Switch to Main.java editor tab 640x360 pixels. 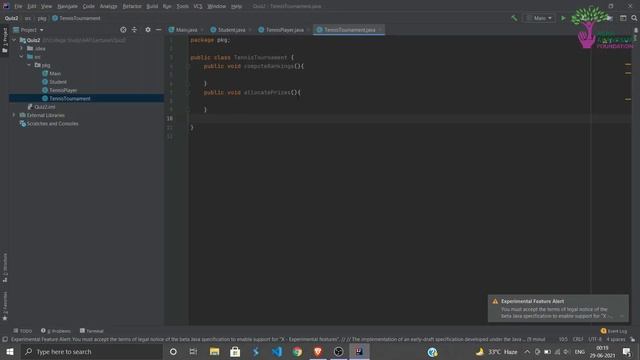(x=186, y=30)
